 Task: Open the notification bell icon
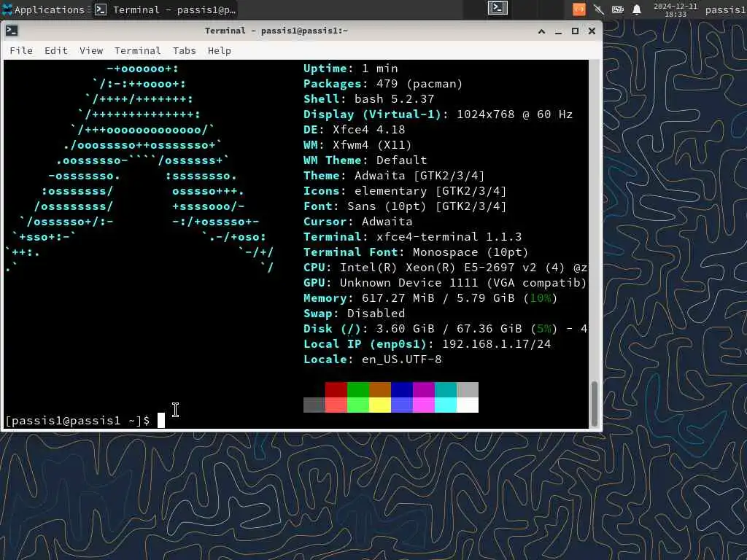[636, 9]
